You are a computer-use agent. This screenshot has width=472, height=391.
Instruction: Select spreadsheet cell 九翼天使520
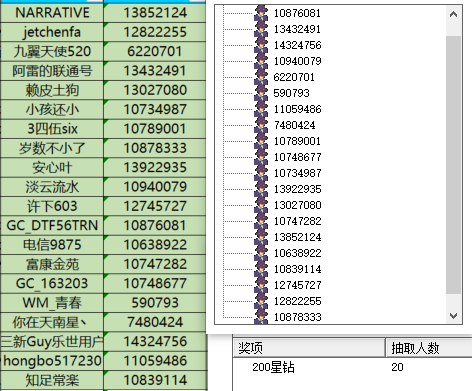pos(52,51)
